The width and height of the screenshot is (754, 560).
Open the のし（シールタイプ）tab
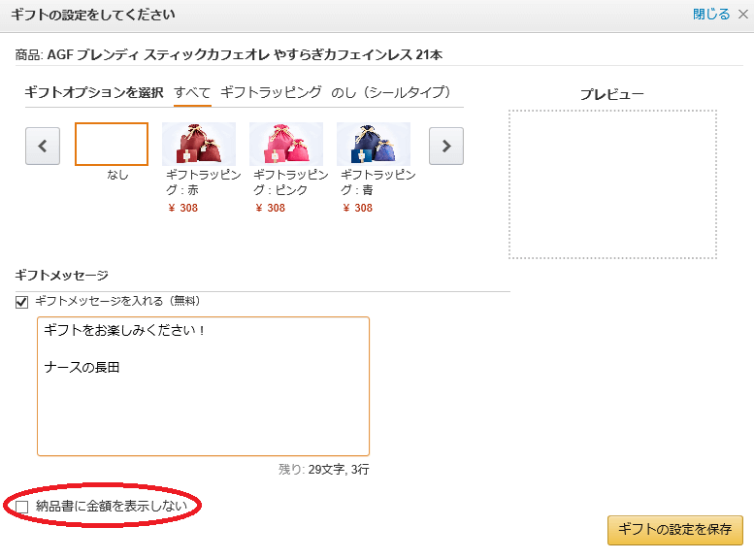pos(392,92)
